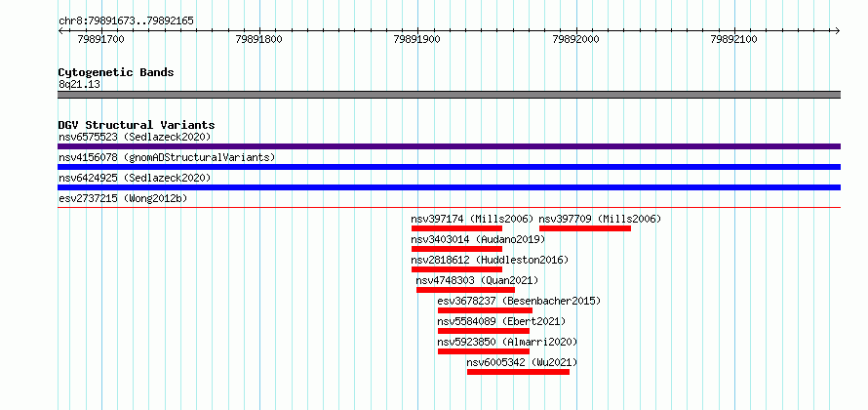Open variant nsv5923850 (Almarri2020) label
The image size is (868, 410).
click(507, 342)
